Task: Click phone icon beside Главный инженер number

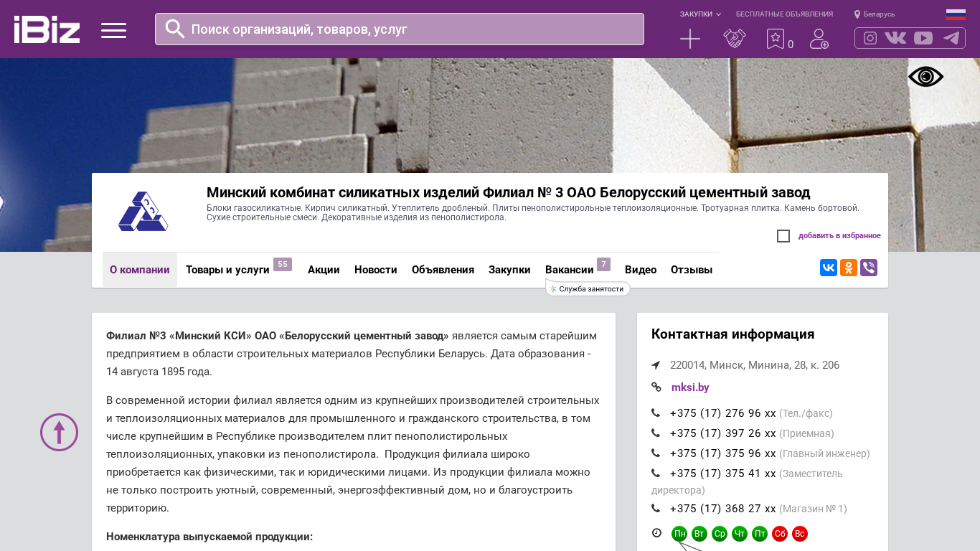Action: tap(656, 453)
